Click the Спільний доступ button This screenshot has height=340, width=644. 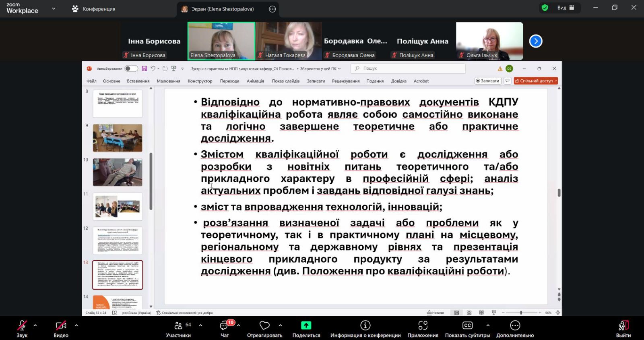pyautogui.click(x=535, y=81)
